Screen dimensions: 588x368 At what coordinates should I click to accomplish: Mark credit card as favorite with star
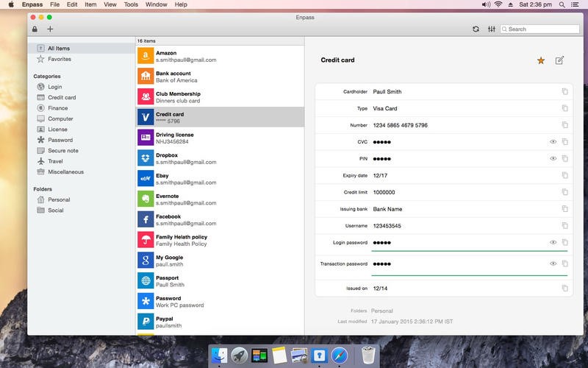[541, 60]
